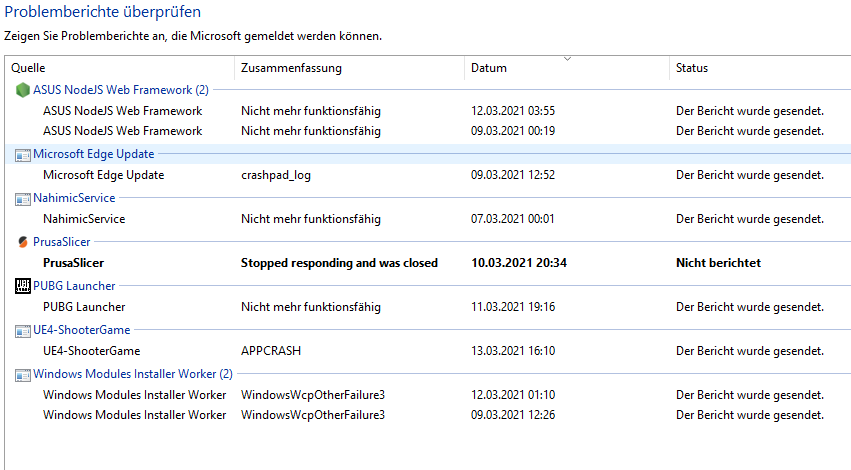Image resolution: width=851 pixels, height=470 pixels.
Task: Click the date 10.03.2021 20:34
Action: point(519,263)
